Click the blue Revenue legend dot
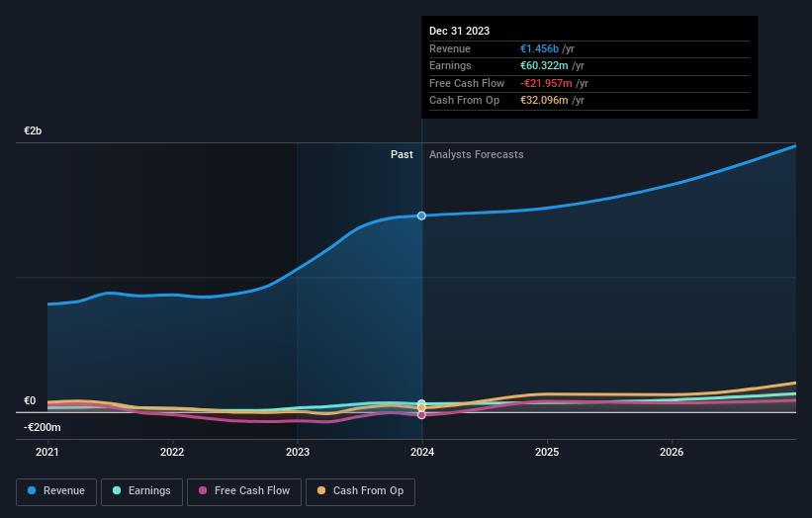The width and height of the screenshot is (812, 518). 32,490
